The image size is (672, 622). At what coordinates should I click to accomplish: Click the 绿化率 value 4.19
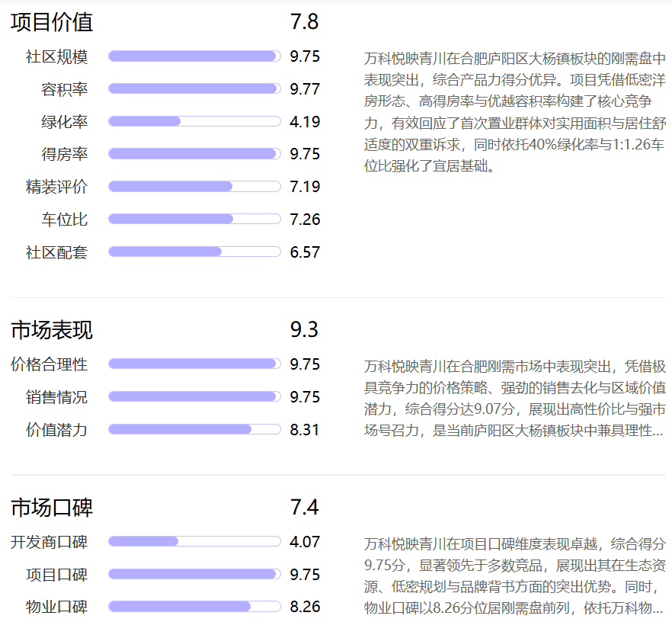coord(305,122)
